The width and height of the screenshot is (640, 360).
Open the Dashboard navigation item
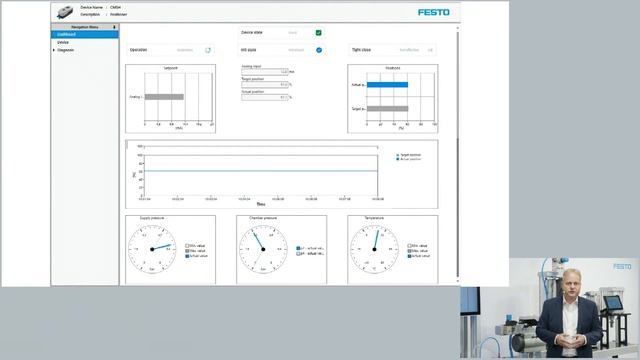[x=85, y=34]
